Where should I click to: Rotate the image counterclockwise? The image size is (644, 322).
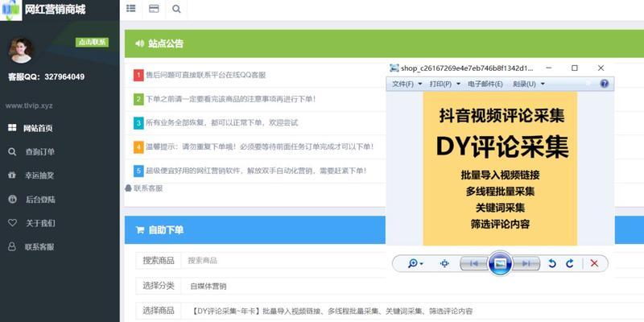tap(552, 263)
